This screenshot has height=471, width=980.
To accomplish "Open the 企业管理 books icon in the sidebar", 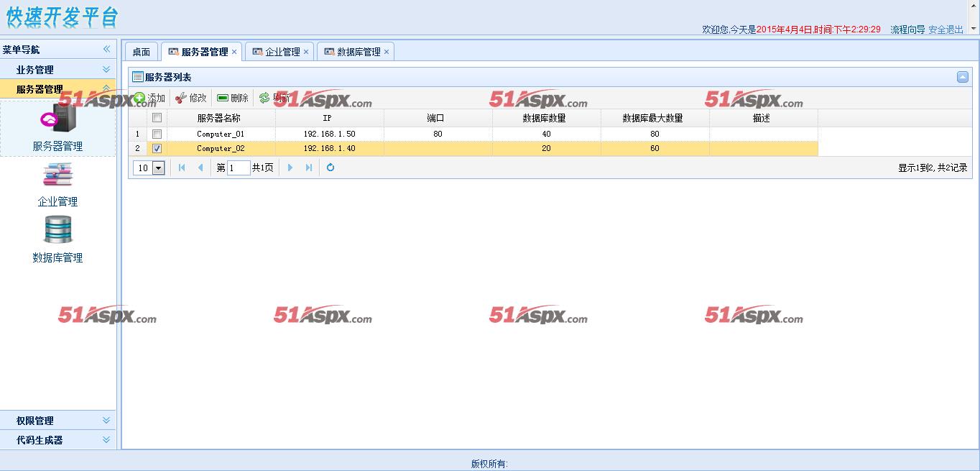I will coord(57,175).
